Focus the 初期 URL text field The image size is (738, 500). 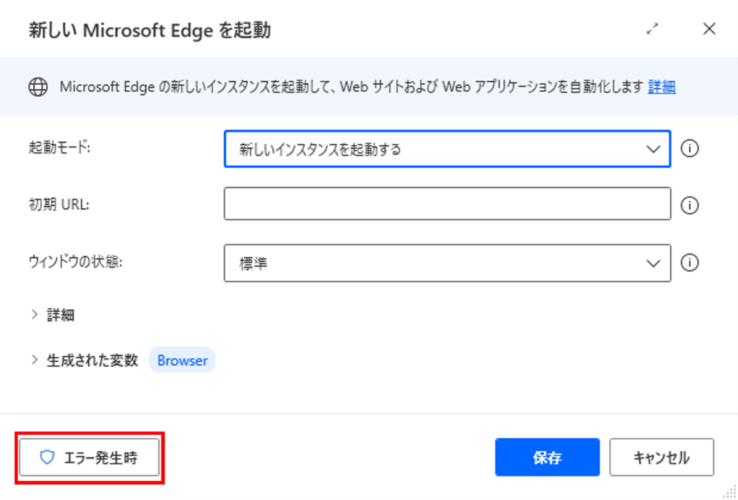point(447,204)
